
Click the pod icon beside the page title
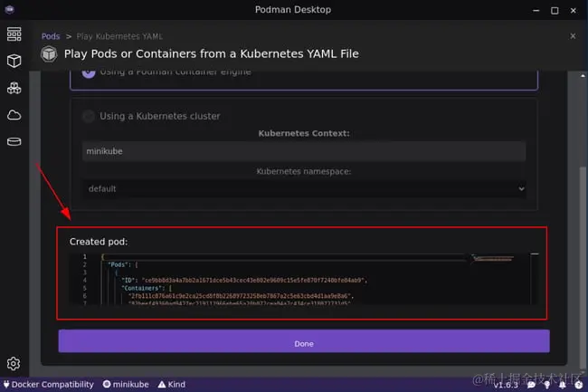tap(49, 54)
